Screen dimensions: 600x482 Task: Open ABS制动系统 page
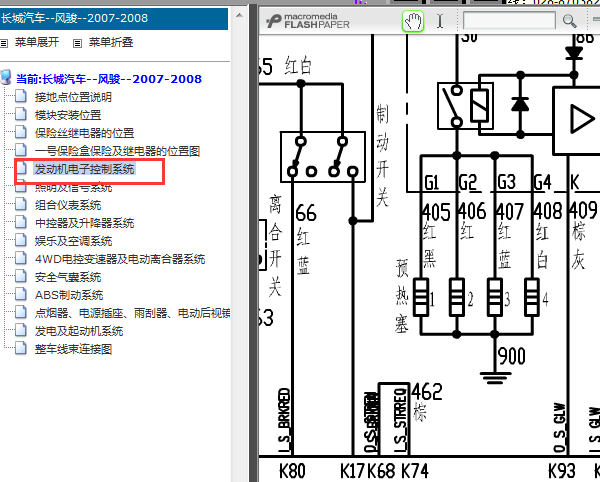click(x=69, y=295)
